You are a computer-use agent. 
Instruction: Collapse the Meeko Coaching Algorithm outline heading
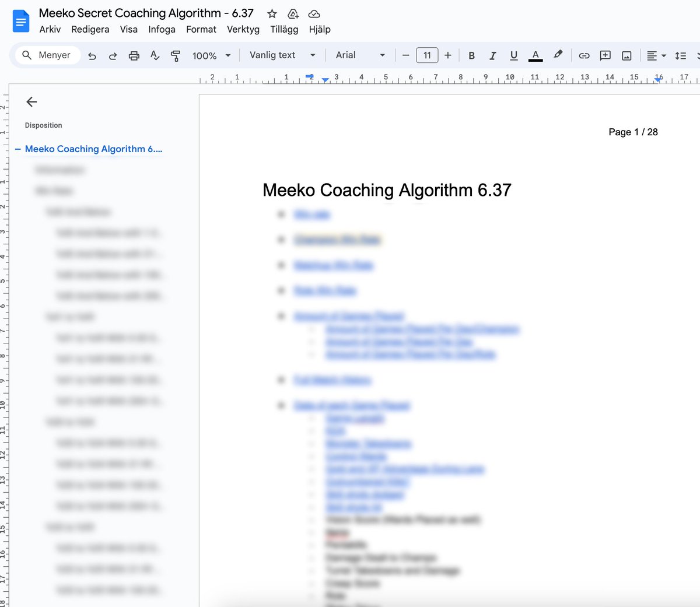point(17,149)
